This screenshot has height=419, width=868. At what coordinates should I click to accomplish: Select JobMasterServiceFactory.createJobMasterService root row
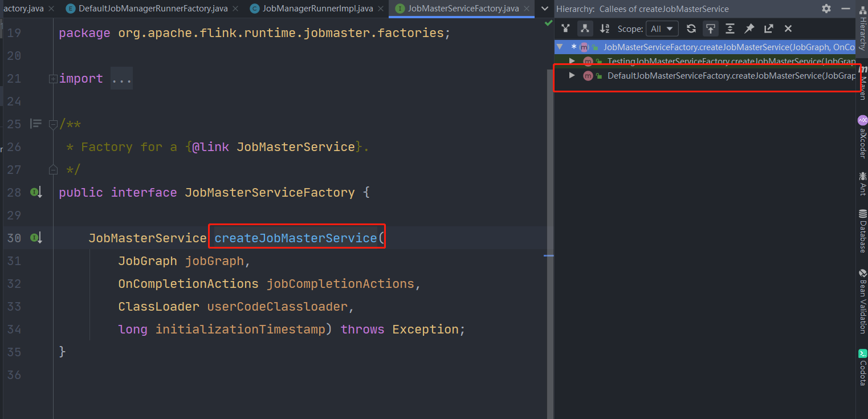pyautogui.click(x=706, y=47)
